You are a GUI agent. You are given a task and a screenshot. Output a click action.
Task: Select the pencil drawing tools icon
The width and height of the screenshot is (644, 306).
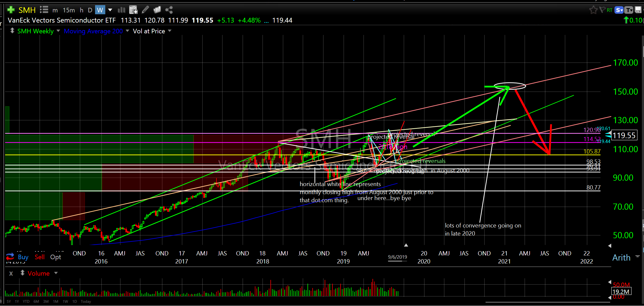tap(145, 10)
